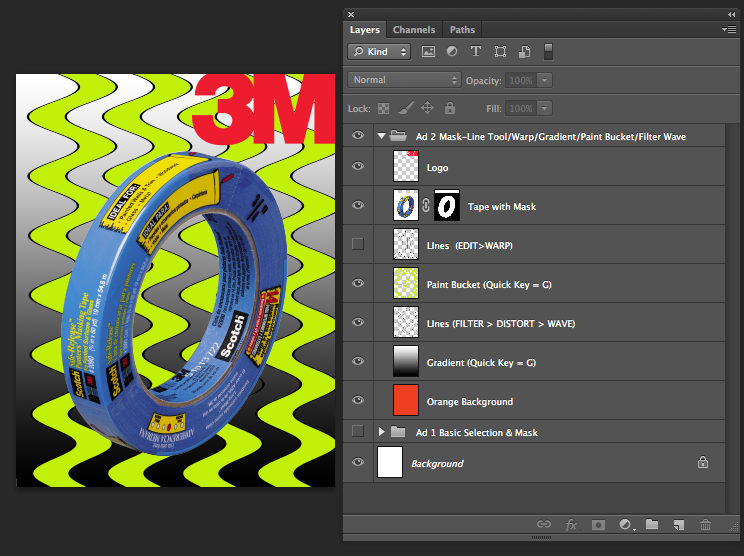Hide the Ad 2 group

click(358, 136)
